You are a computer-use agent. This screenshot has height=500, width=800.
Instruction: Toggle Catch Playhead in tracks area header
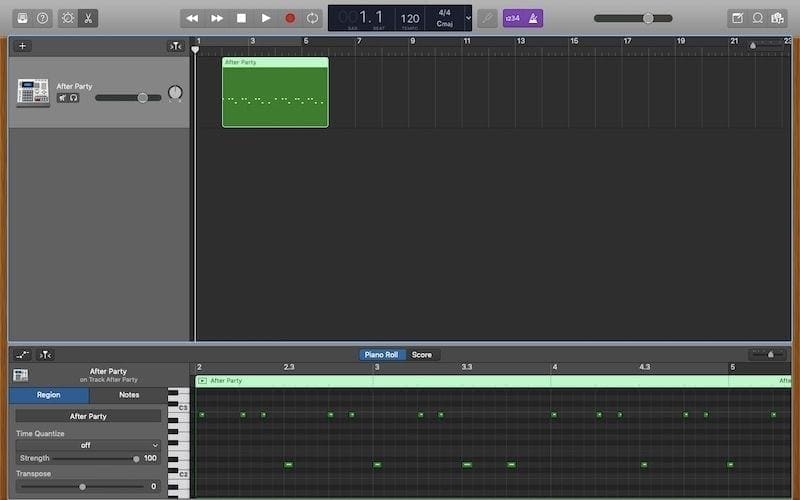point(176,46)
